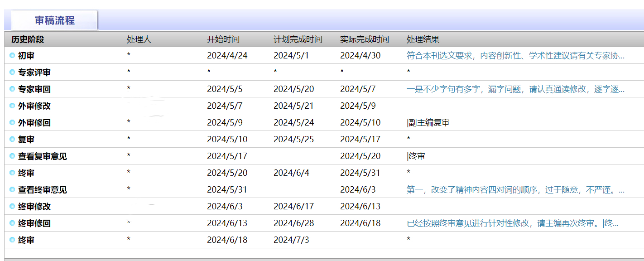Click the bullet icon beside 外审修改
This screenshot has width=644, height=261.
[12, 106]
